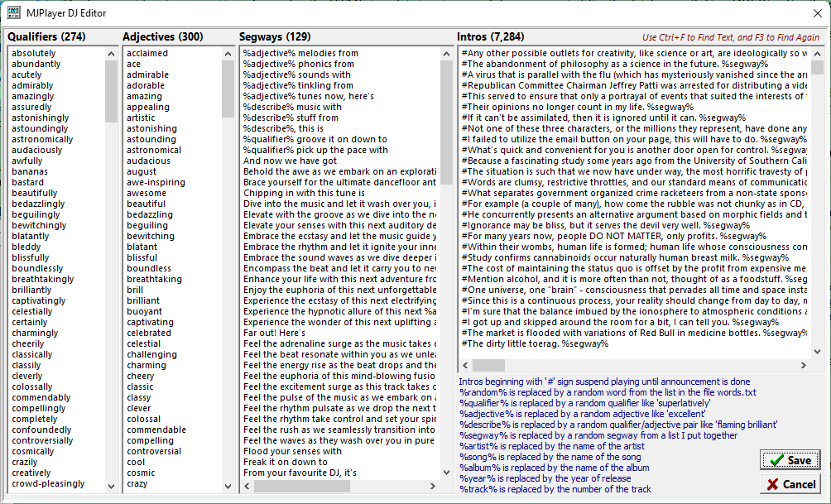831x504 pixels.
Task: Select 'astronomically' in Qualifiers list
Action: click(42, 139)
